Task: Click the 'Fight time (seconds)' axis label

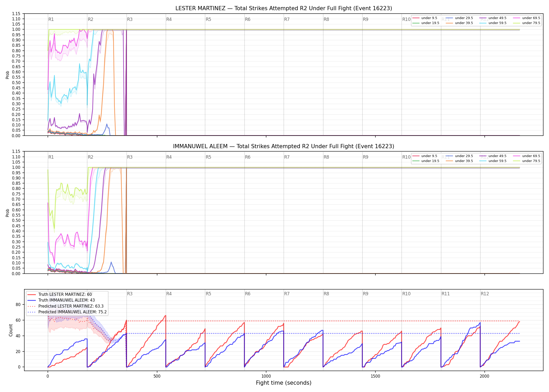Action: click(284, 383)
